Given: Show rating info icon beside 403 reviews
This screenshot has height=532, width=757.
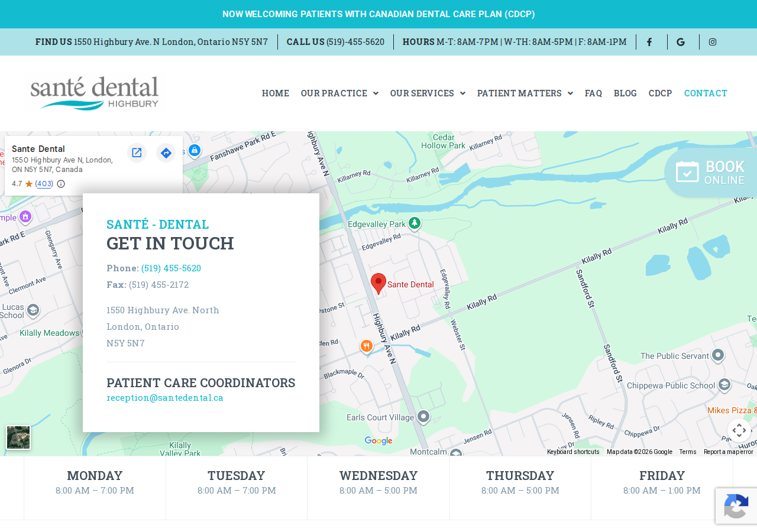Looking at the screenshot, I should pyautogui.click(x=61, y=184).
